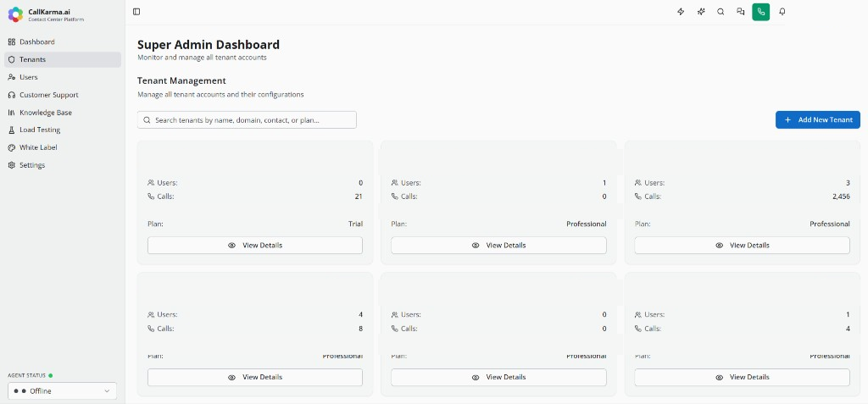The height and width of the screenshot is (404, 868).
Task: Open the green phone dialer button
Action: (760, 12)
